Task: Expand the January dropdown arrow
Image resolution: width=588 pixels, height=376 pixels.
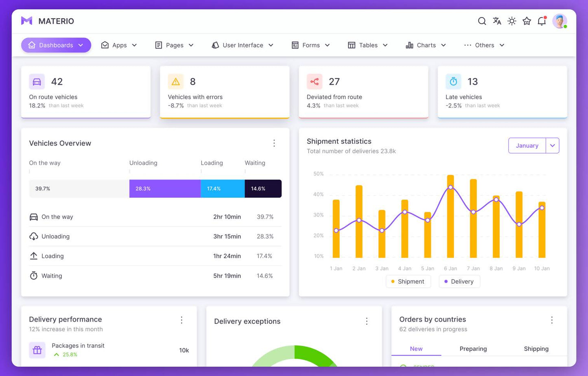Action: coord(552,146)
